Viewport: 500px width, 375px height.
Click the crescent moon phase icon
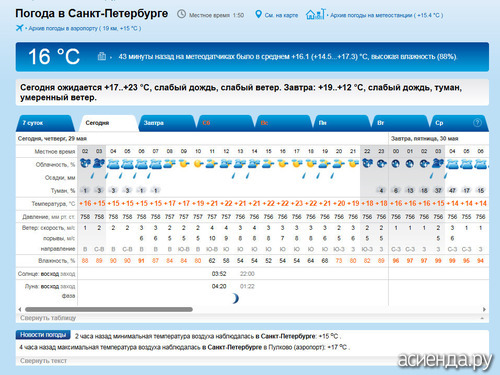[235, 298]
